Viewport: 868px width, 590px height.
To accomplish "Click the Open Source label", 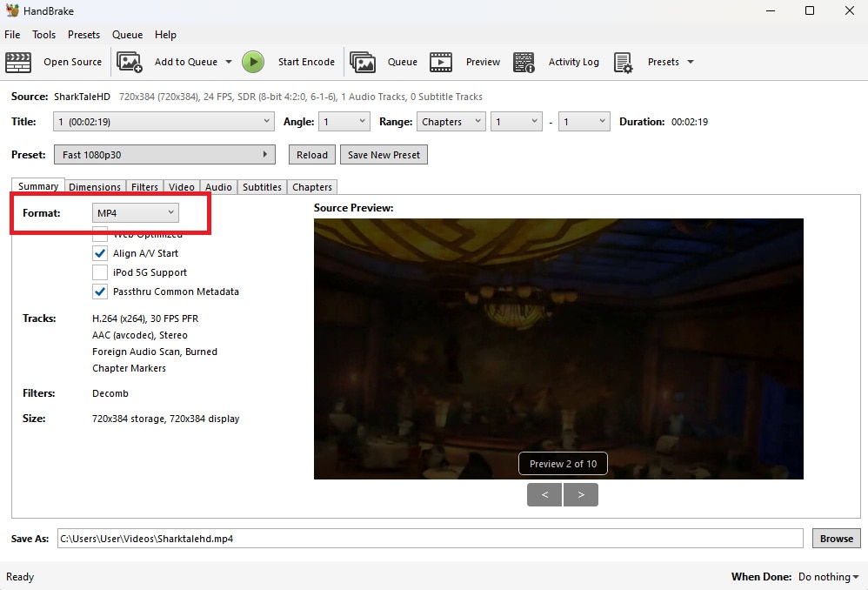I will point(72,62).
